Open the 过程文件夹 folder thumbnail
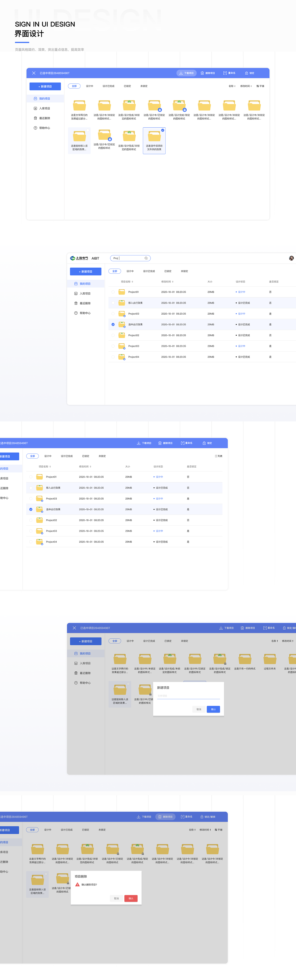The image size is (296, 980). (270, 659)
